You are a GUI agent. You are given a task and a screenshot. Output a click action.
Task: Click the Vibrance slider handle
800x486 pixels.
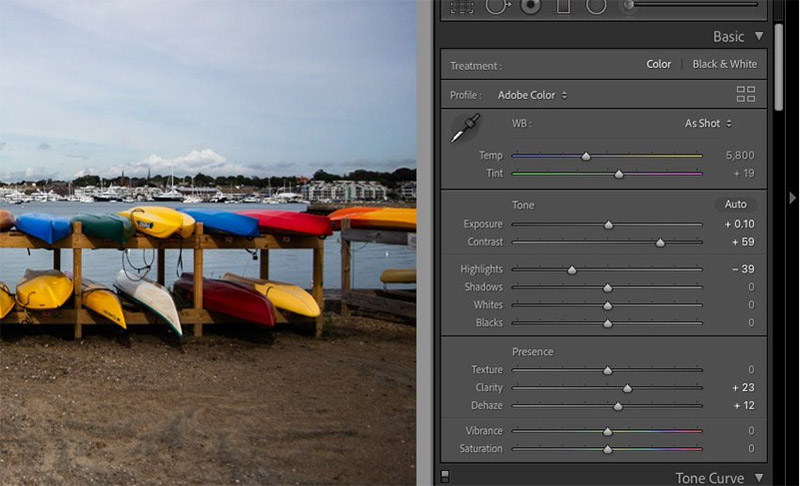pyautogui.click(x=608, y=431)
